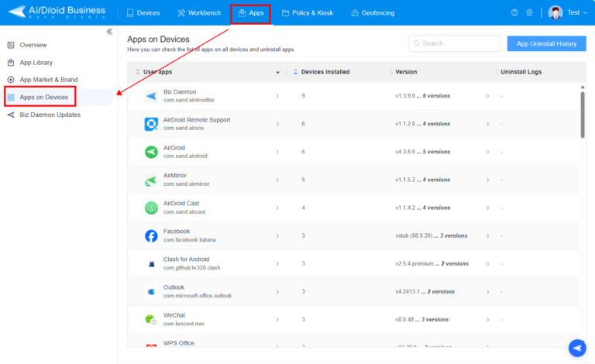Click the Apps on Devices grid icon
This screenshot has height=364, width=595.
(x=11, y=97)
